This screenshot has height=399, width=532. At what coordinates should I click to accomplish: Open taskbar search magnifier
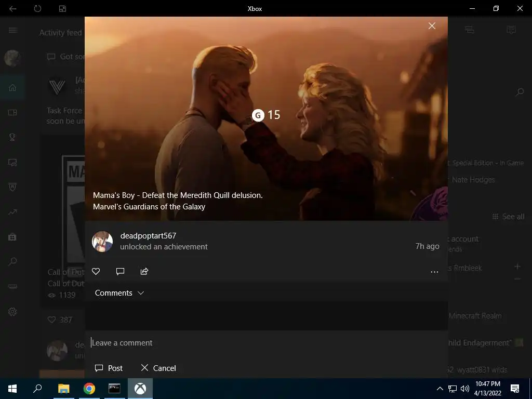(x=37, y=389)
